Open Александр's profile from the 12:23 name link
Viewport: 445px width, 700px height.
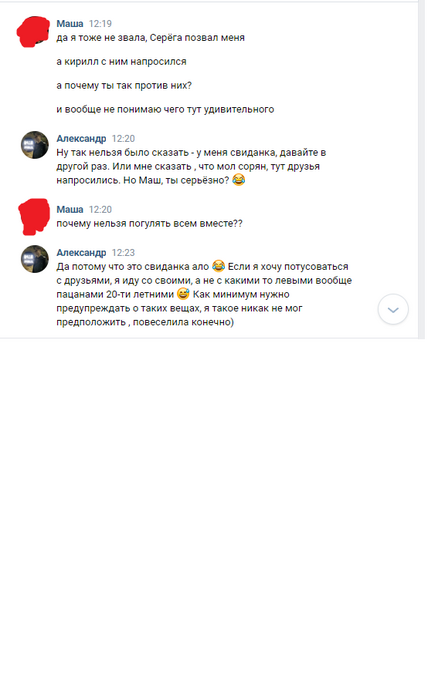(81, 253)
